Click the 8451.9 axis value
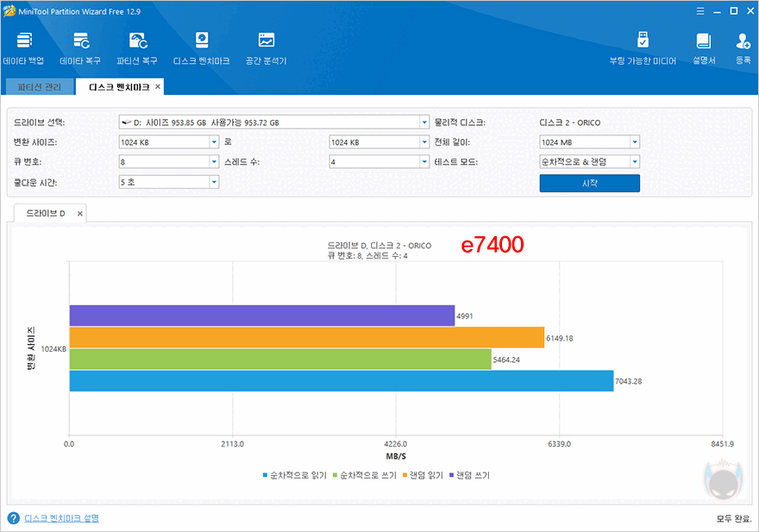This screenshot has height=532, width=759. pos(722,444)
